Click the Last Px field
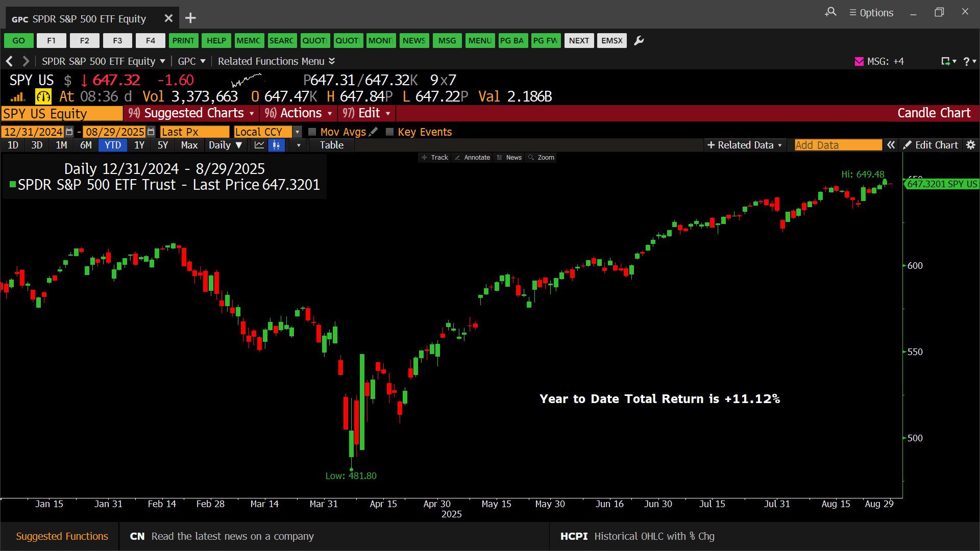 (x=194, y=132)
